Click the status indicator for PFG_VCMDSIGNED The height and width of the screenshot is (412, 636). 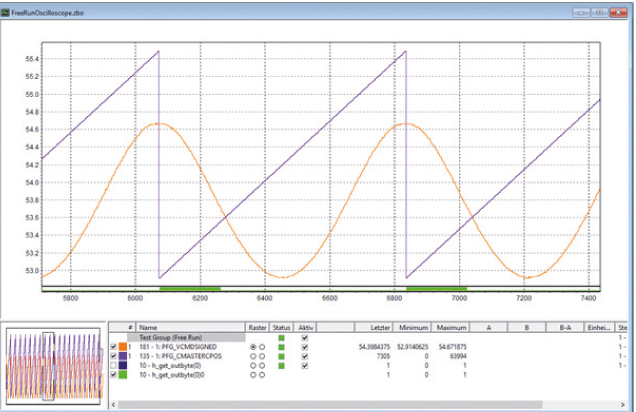(x=282, y=347)
